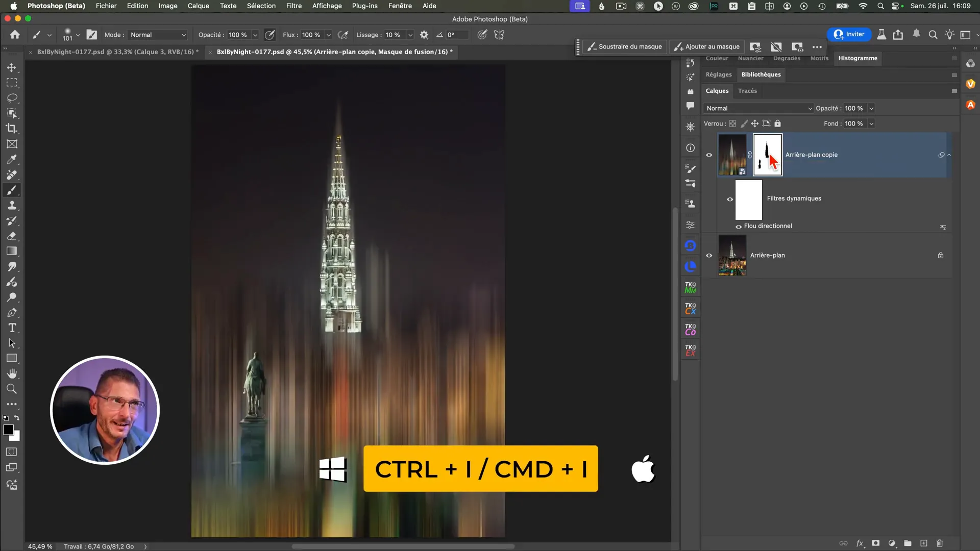Toggle Filtres dynamiques visibility
The width and height of the screenshot is (980, 551).
(730, 199)
